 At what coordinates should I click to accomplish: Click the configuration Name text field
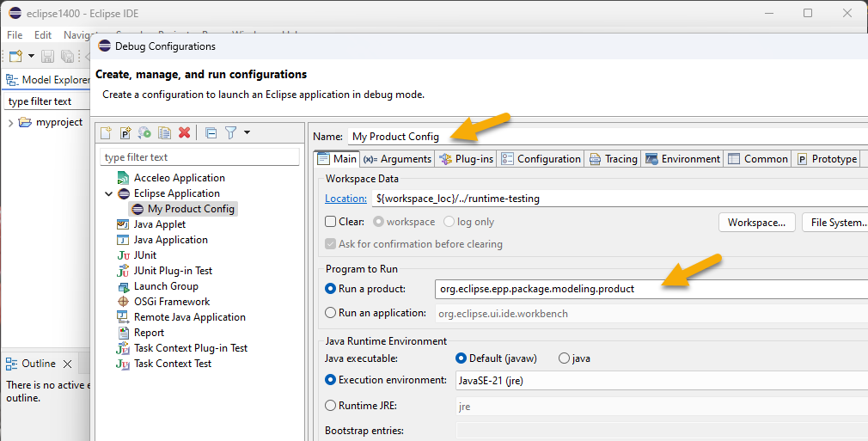coord(602,136)
